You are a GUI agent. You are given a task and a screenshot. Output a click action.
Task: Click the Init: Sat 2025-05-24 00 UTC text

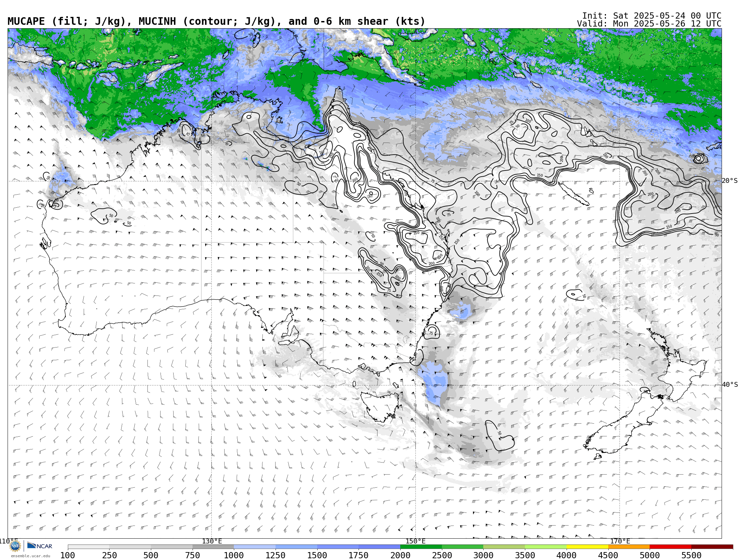pos(652,16)
